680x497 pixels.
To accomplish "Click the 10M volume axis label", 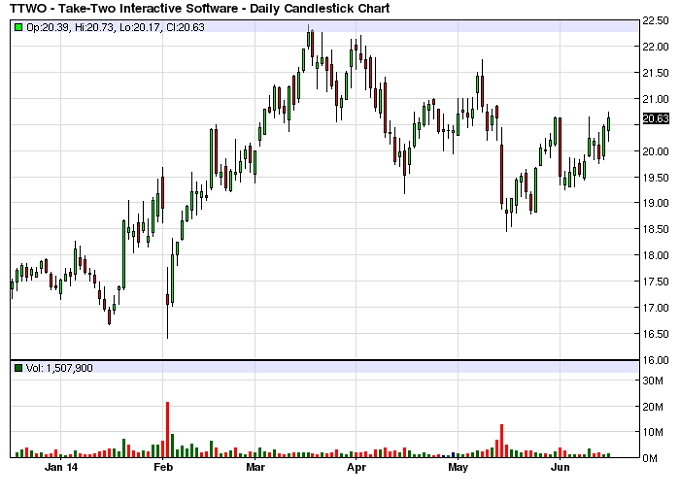I will pos(653,432).
